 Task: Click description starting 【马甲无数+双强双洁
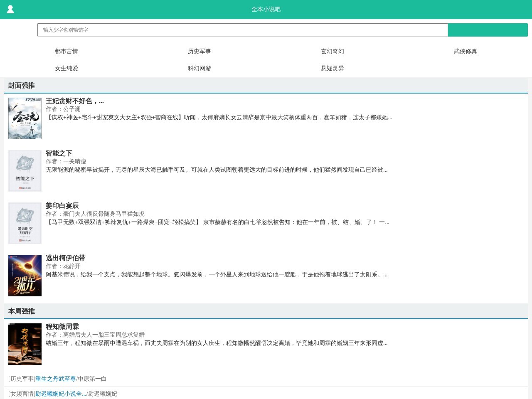click(x=217, y=222)
